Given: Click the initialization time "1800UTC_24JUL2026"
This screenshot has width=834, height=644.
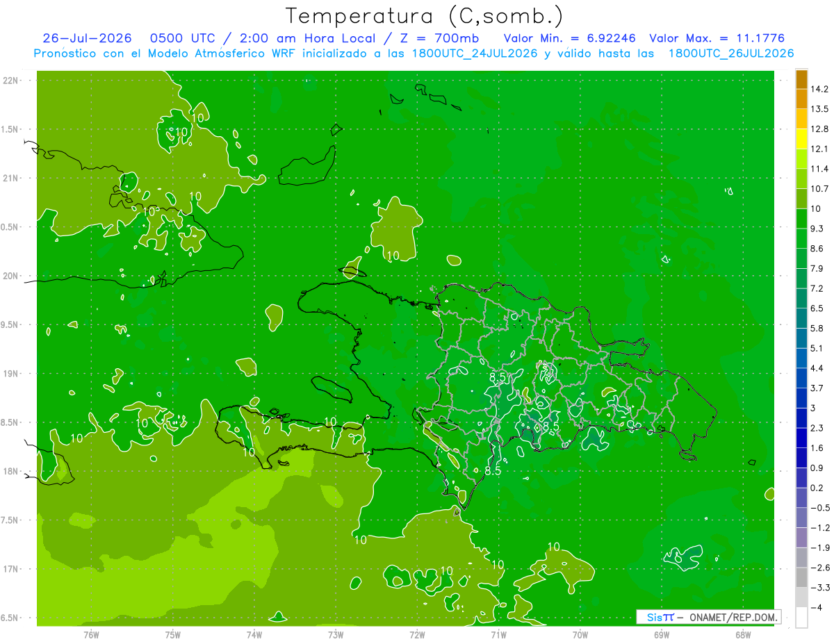Looking at the screenshot, I should (474, 53).
